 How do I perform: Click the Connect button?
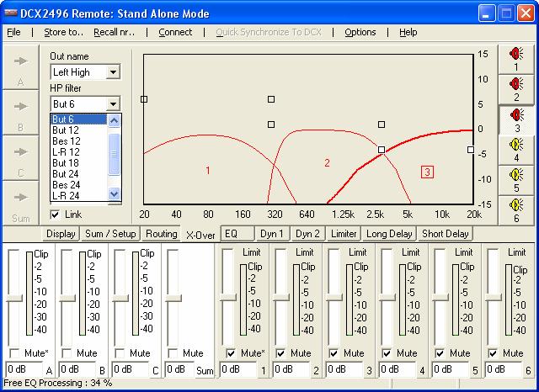pos(175,32)
